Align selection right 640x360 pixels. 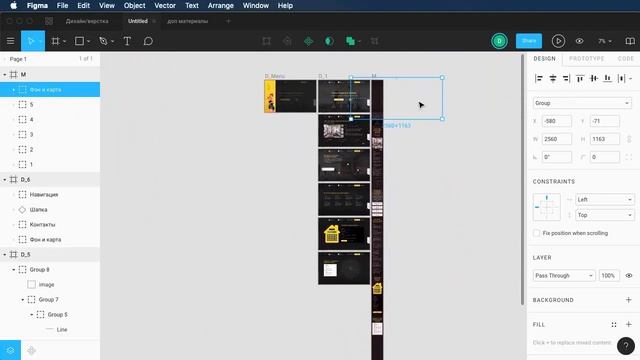pyautogui.click(x=566, y=78)
